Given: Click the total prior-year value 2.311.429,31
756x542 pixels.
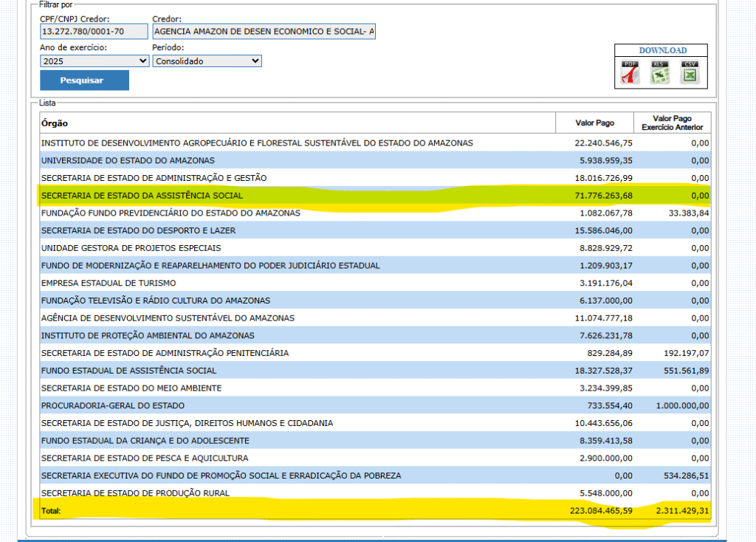Looking at the screenshot, I should 682,511.
